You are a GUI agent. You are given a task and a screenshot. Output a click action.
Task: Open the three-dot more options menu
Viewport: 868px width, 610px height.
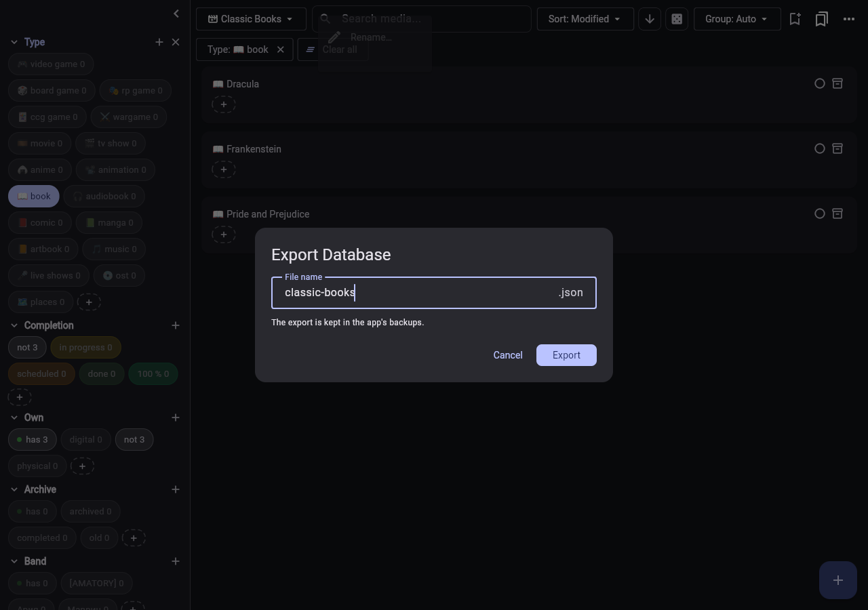pyautogui.click(x=849, y=19)
